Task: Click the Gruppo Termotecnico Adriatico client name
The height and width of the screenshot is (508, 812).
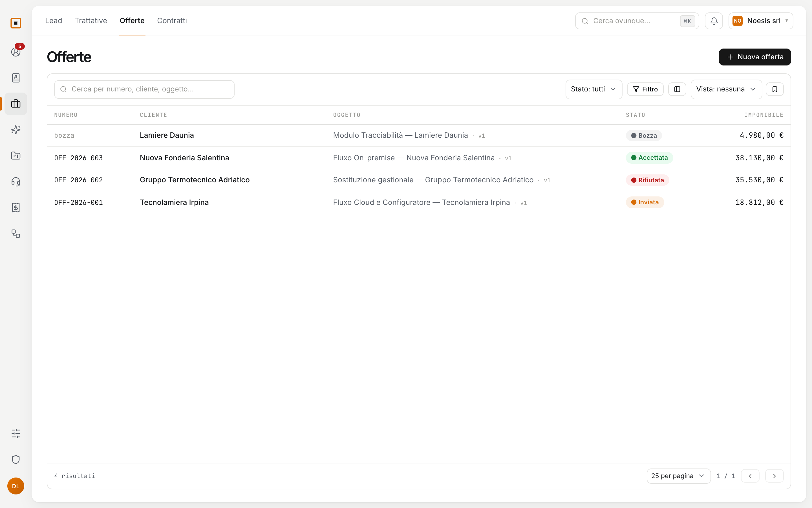Action: click(x=195, y=180)
